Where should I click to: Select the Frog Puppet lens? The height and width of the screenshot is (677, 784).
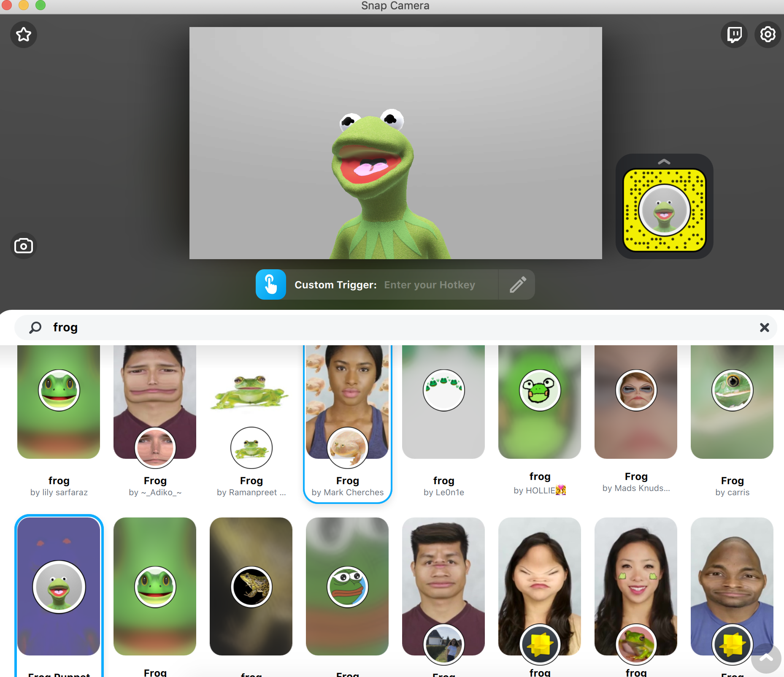point(59,595)
